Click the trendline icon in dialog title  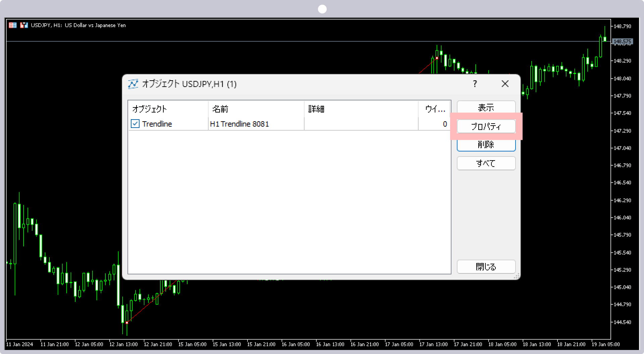pyautogui.click(x=133, y=84)
